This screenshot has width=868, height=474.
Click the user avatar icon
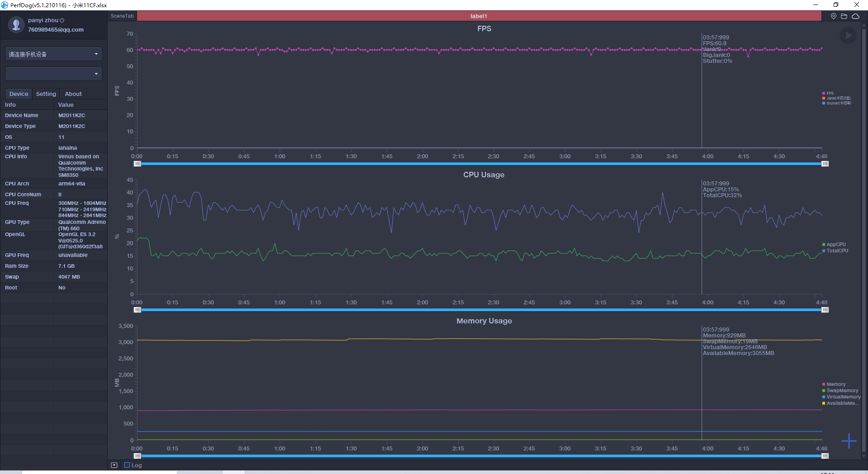16,25
